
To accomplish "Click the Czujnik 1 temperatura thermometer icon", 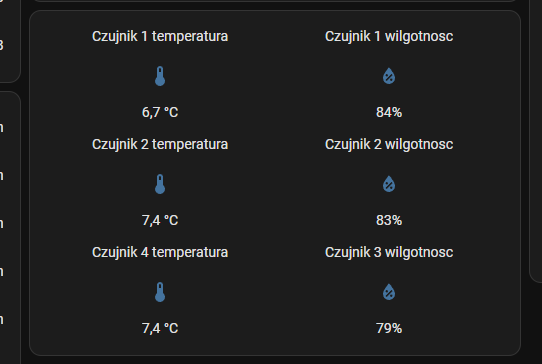I will [x=160, y=76].
